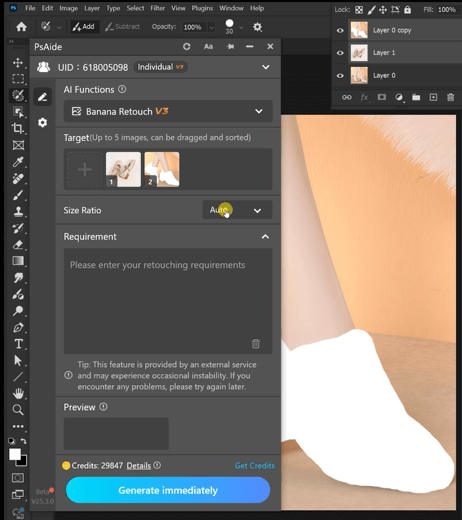Select the Crop tool
The image size is (462, 520).
[x=18, y=128]
